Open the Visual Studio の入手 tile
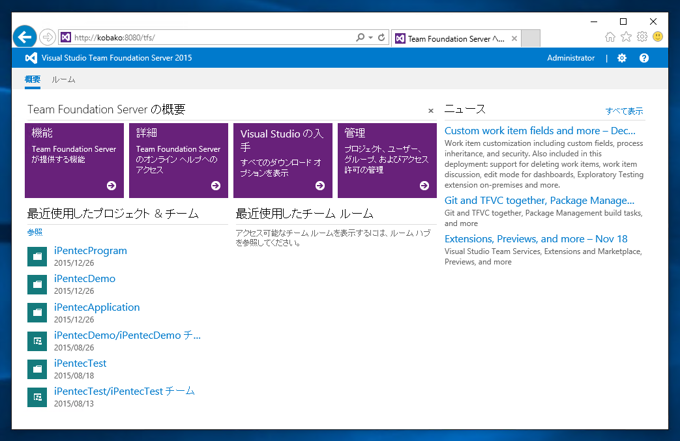The width and height of the screenshot is (680, 441). click(283, 160)
